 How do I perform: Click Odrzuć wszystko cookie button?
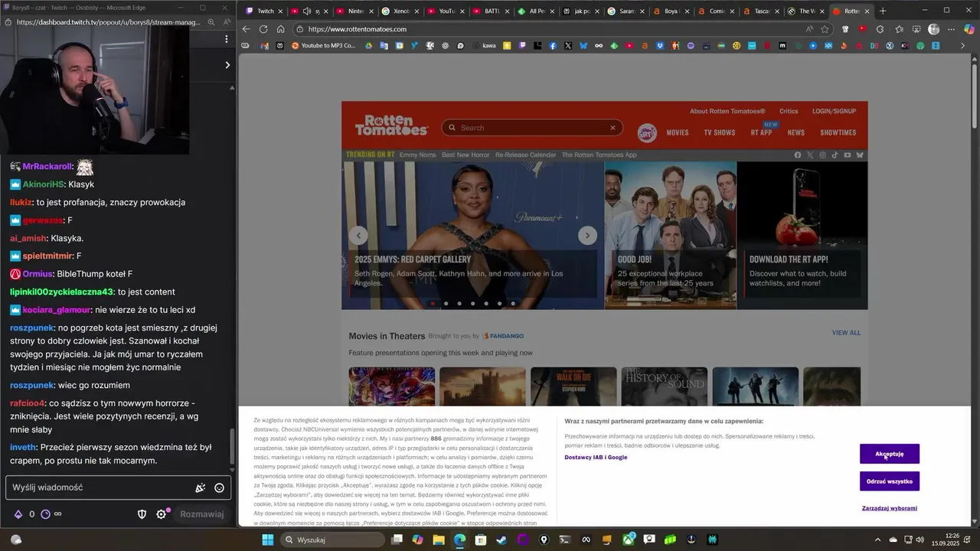click(890, 481)
